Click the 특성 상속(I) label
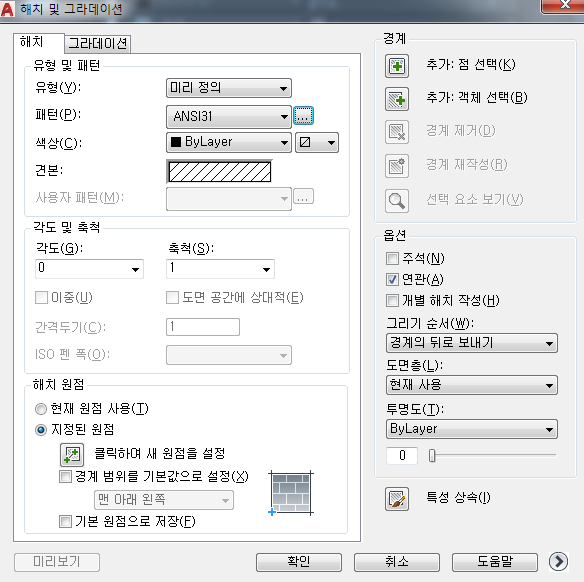Screen dimensions: 584x582 tap(458, 497)
